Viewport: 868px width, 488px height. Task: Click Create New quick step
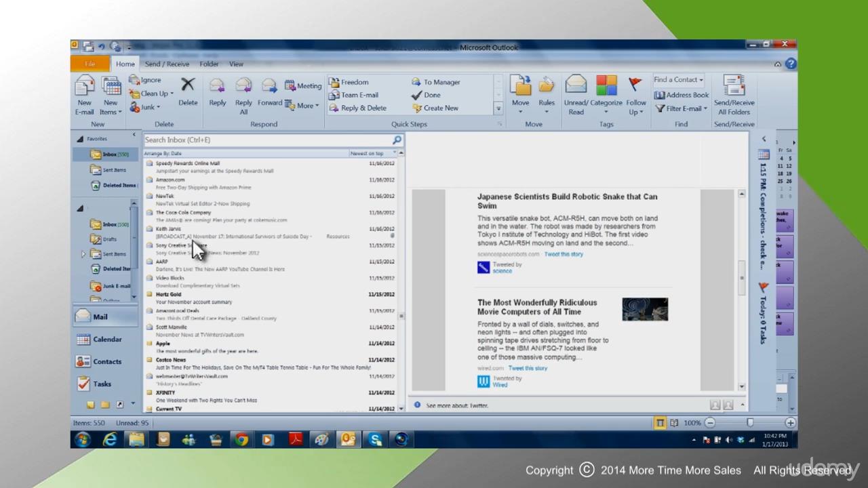point(435,108)
